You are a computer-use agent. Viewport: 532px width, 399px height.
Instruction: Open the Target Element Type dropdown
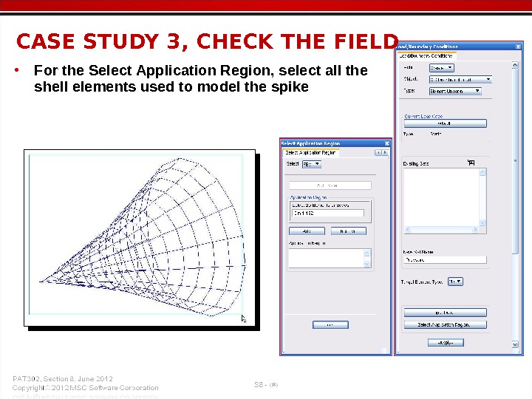point(455,282)
